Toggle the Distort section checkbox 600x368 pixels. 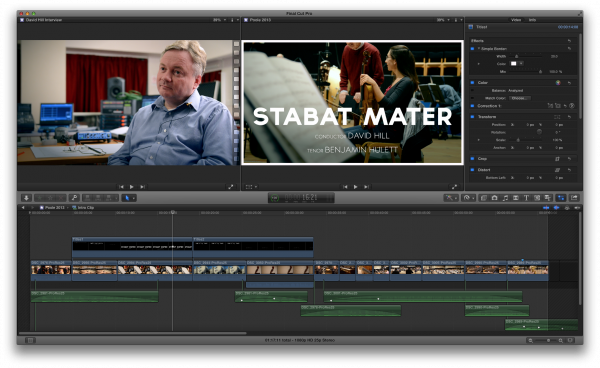coord(472,169)
